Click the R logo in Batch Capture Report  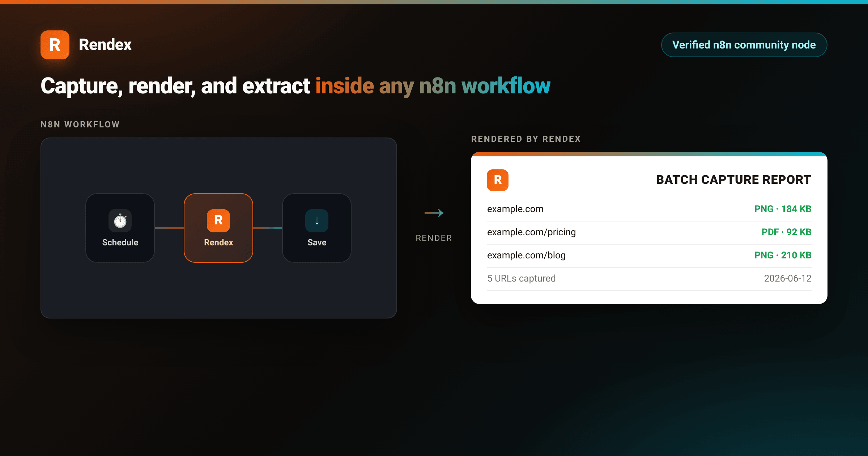pyautogui.click(x=498, y=180)
